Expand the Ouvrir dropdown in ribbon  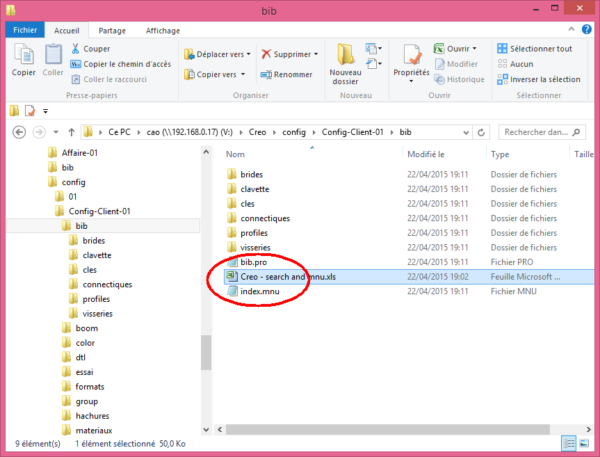pyautogui.click(x=475, y=48)
